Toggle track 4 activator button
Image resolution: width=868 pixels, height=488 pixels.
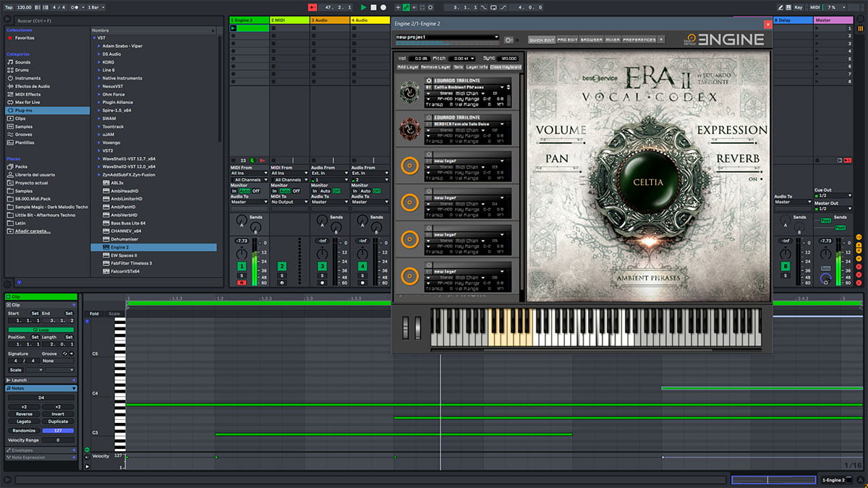point(362,267)
